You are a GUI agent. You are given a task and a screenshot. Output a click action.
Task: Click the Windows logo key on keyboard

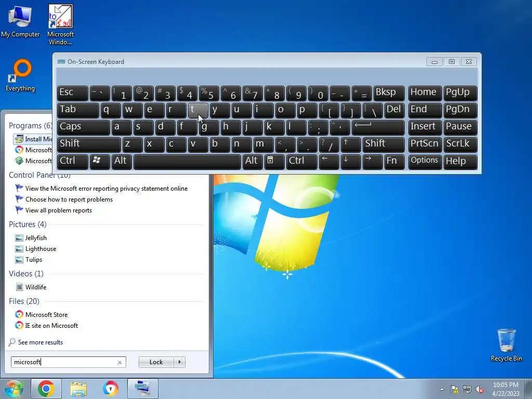100,162
